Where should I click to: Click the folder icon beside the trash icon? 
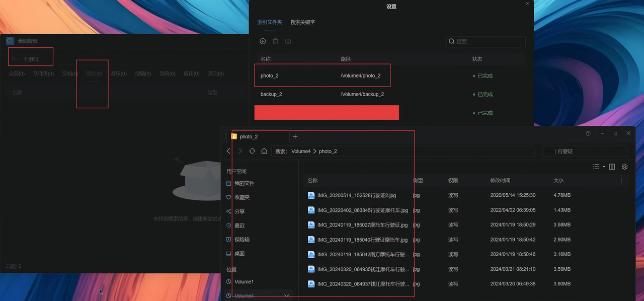pyautogui.click(x=288, y=41)
